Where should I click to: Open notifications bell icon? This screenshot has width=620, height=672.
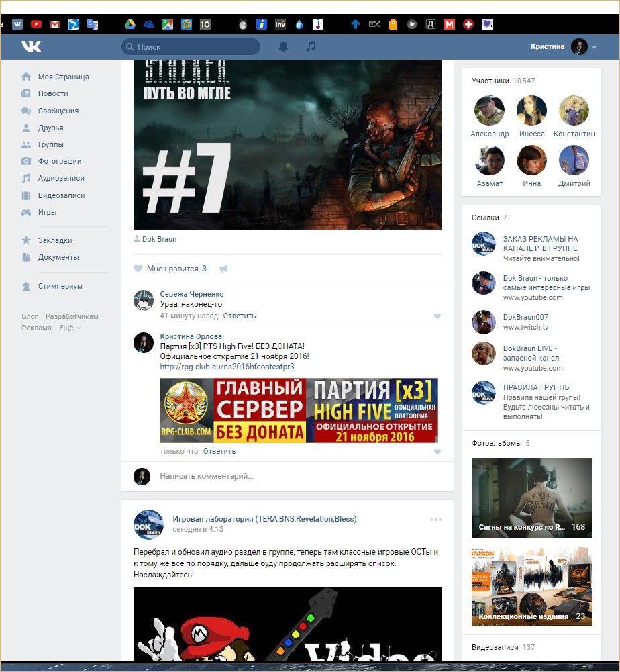coord(283,46)
